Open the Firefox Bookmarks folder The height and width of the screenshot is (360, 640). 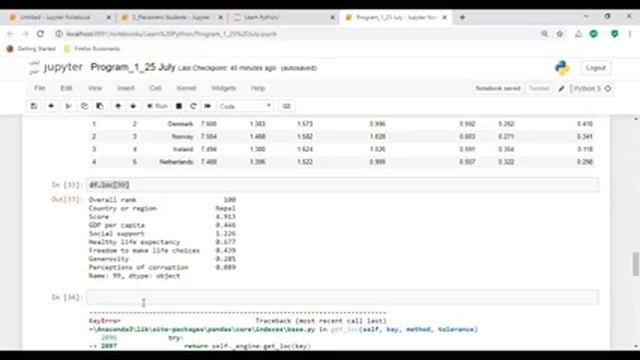[x=92, y=49]
